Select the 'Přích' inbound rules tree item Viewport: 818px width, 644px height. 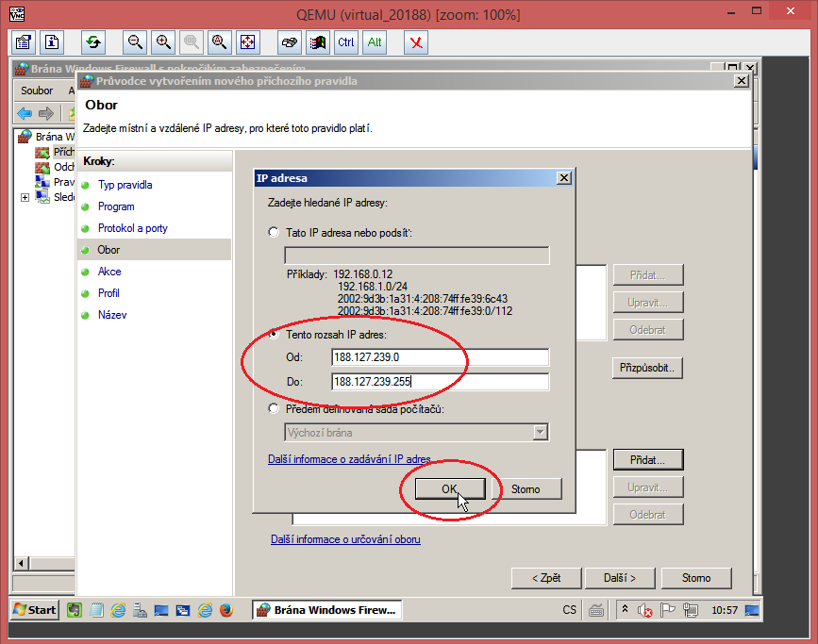tap(63, 152)
